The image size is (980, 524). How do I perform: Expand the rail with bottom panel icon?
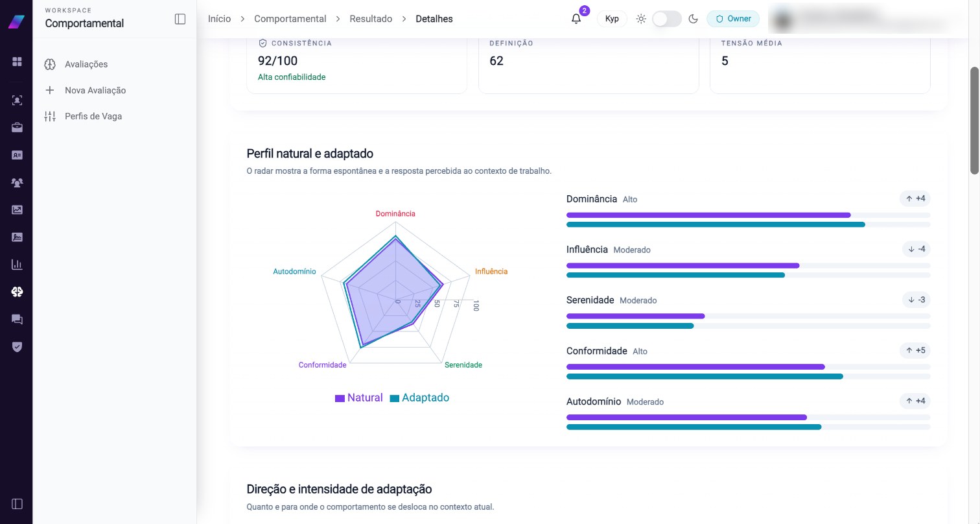pyautogui.click(x=17, y=504)
